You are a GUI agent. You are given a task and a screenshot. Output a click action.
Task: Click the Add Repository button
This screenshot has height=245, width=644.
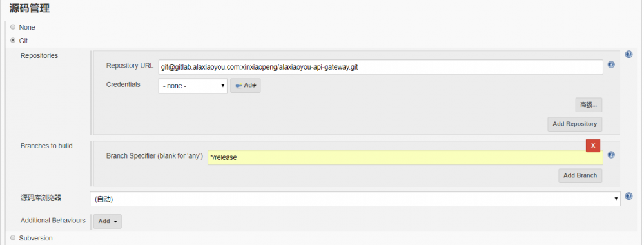click(574, 124)
